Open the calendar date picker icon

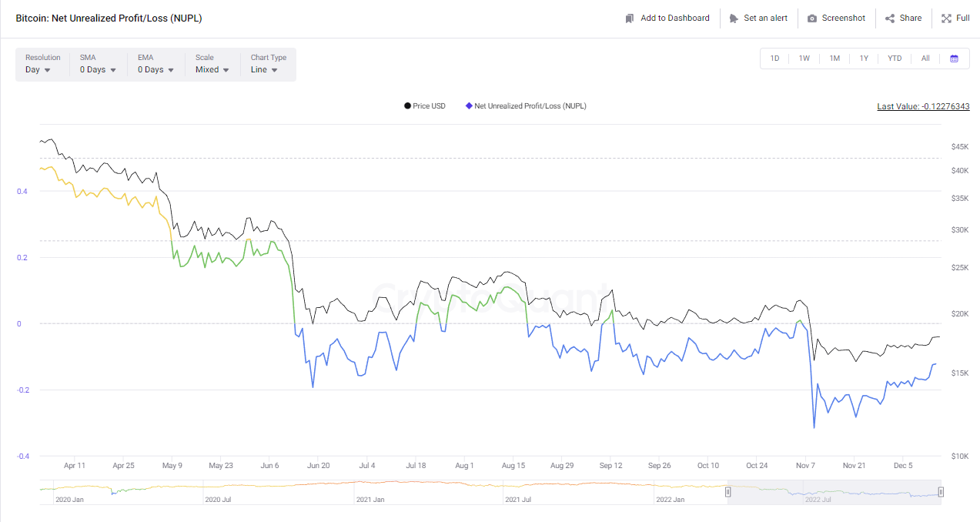coord(954,59)
